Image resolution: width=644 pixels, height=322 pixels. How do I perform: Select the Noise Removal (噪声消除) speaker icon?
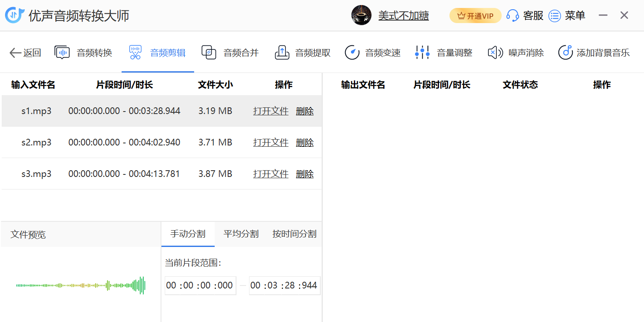[x=495, y=53]
